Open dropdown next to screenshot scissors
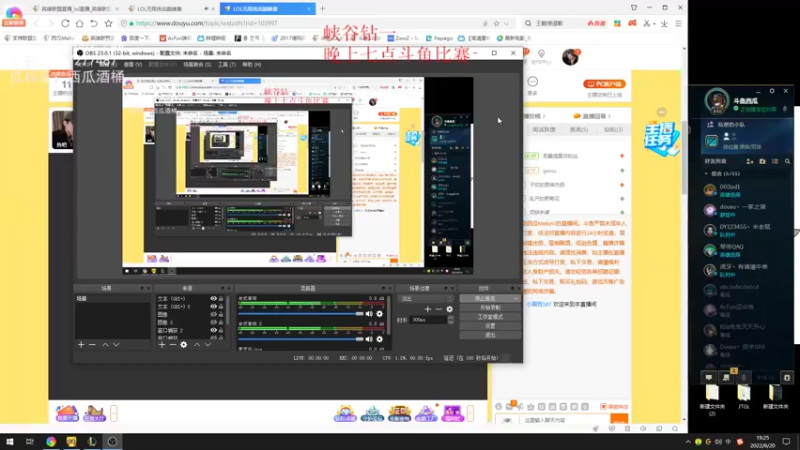 point(654,23)
